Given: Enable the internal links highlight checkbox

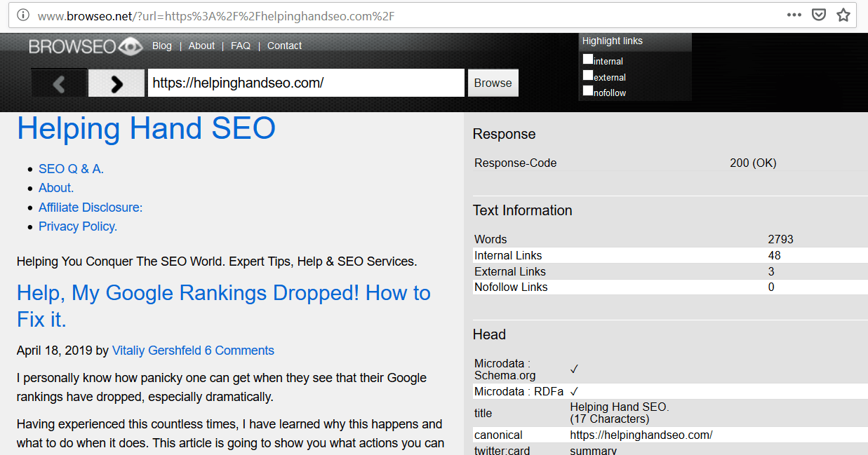Looking at the screenshot, I should (x=588, y=60).
